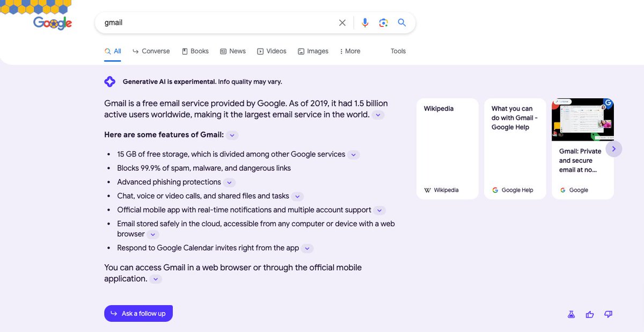Viewport: 644px width, 332px height.
Task: Open the Gmail private and secure email card
Action: click(x=582, y=149)
